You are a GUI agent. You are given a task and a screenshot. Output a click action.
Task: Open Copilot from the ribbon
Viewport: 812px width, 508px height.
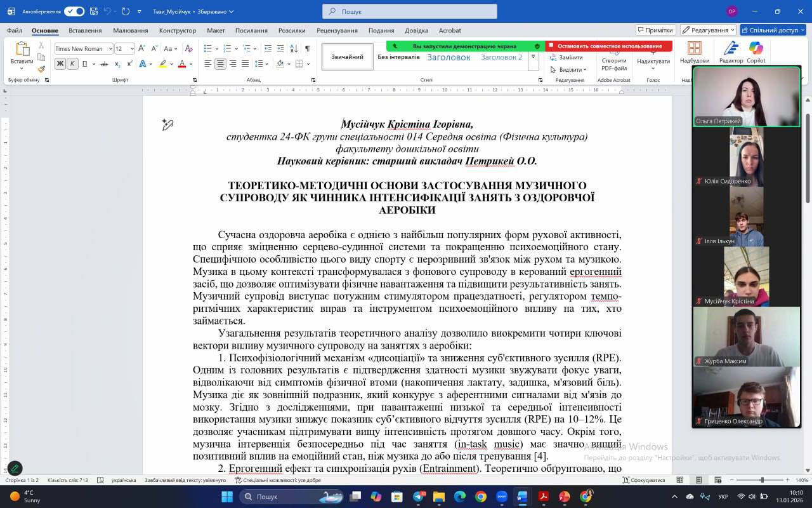(x=756, y=52)
